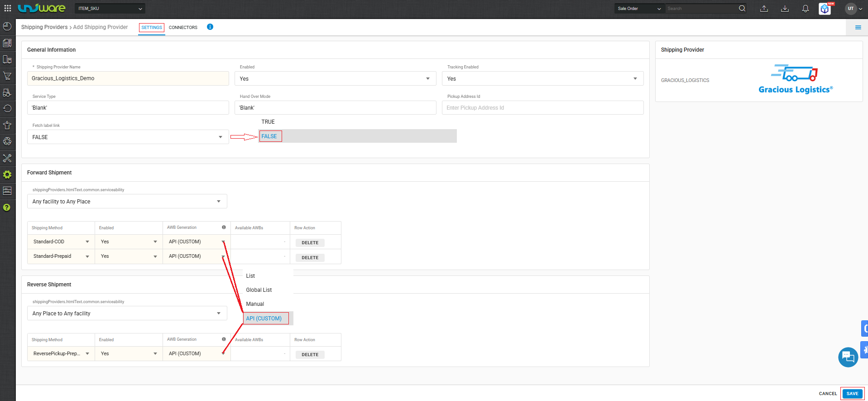Delete the Standard-Prepaid shipping method row
The image size is (868, 401).
click(x=310, y=258)
